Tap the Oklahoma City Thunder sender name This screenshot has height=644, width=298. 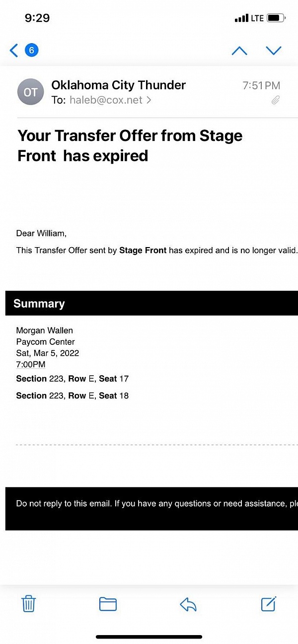118,85
